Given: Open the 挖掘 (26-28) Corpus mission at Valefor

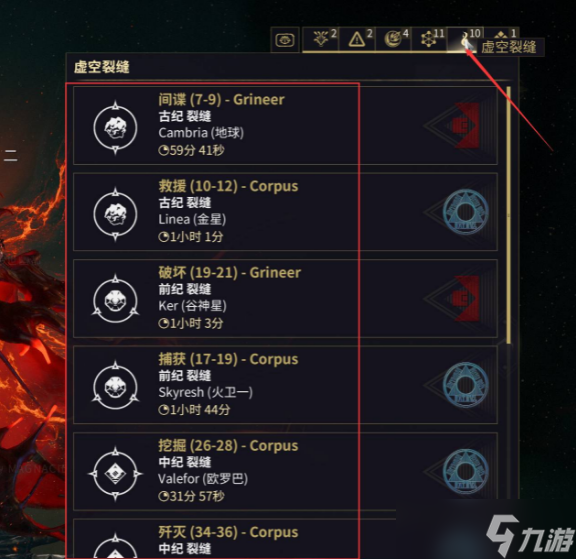Looking at the screenshot, I should [x=285, y=471].
